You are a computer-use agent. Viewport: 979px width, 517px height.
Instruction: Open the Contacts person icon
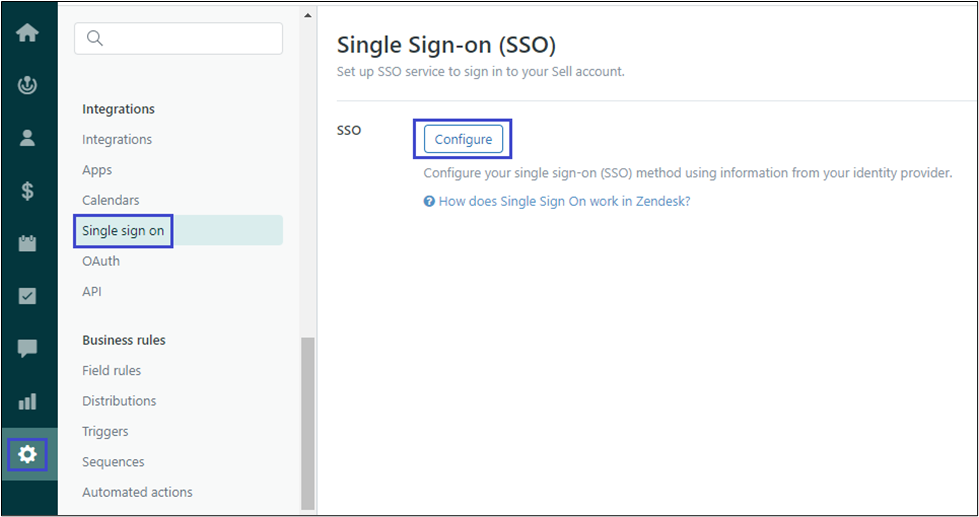[x=28, y=138]
